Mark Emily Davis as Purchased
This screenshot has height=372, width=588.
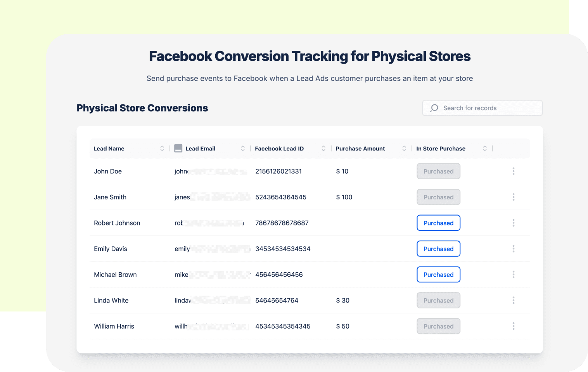point(438,249)
